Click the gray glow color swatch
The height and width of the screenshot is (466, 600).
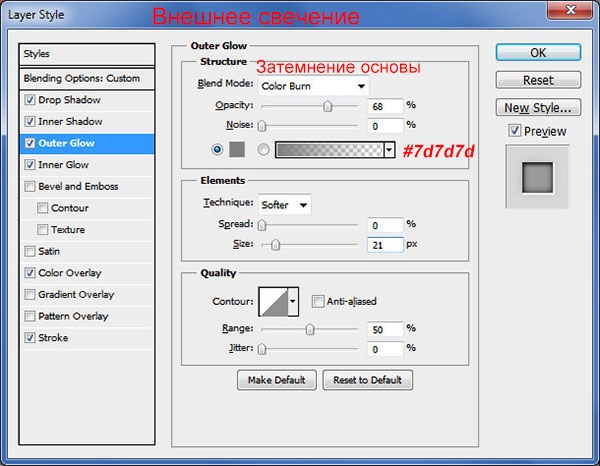237,149
